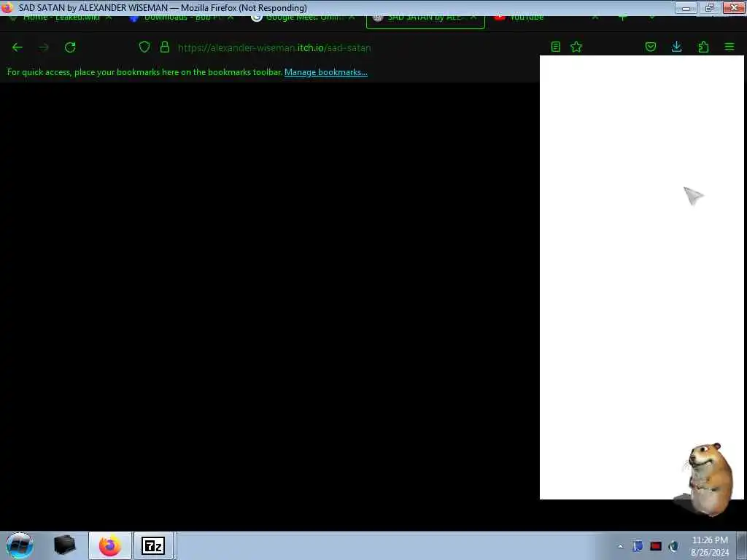The height and width of the screenshot is (560, 747).
Task: Close the Google Meet tab
Action: (x=352, y=17)
